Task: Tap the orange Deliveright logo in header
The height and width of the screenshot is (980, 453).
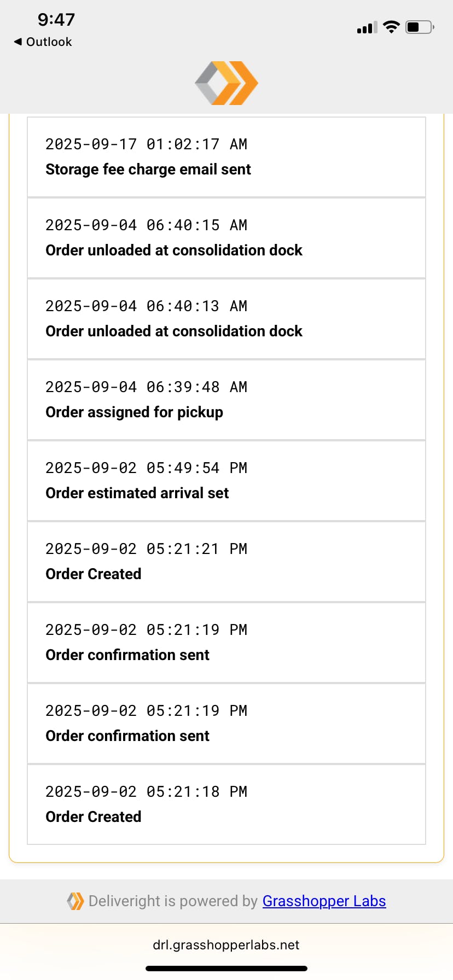Action: (x=226, y=83)
